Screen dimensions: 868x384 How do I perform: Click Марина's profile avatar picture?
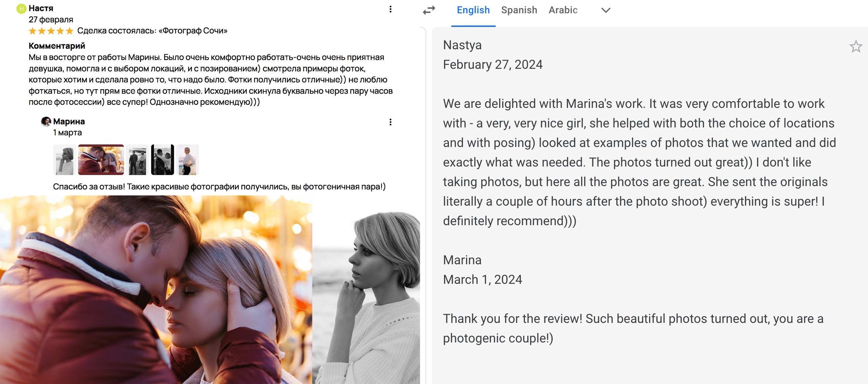click(x=46, y=121)
